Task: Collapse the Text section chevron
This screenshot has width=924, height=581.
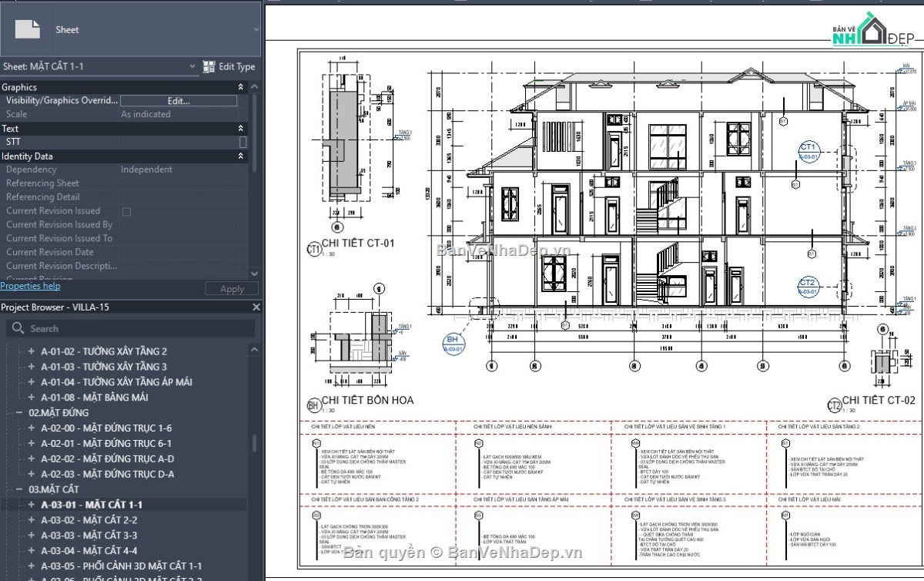Action: tap(239, 128)
